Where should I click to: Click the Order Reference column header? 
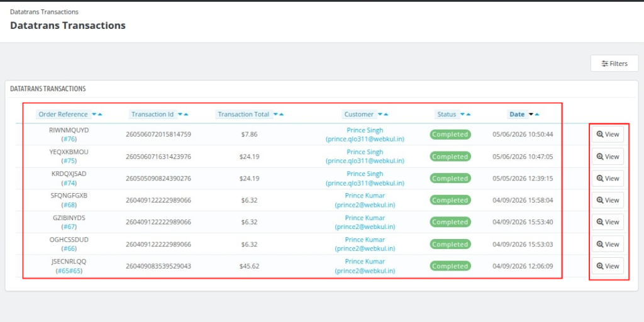(x=64, y=114)
